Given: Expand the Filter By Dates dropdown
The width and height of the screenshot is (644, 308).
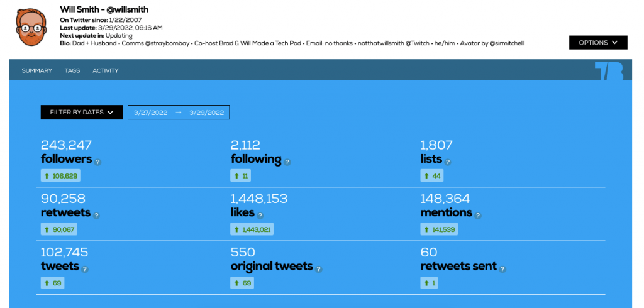Looking at the screenshot, I should (82, 112).
